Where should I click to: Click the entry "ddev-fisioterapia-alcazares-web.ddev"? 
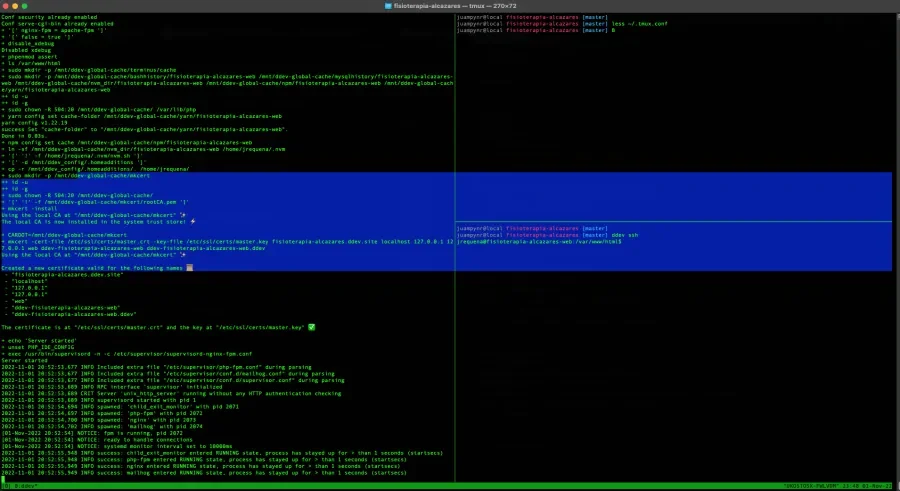(x=74, y=315)
